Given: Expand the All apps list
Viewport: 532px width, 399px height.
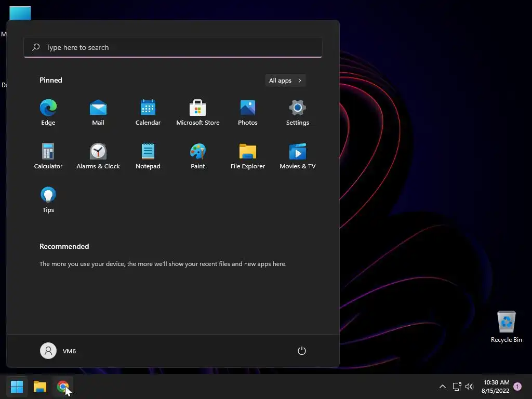Looking at the screenshot, I should coord(285,81).
